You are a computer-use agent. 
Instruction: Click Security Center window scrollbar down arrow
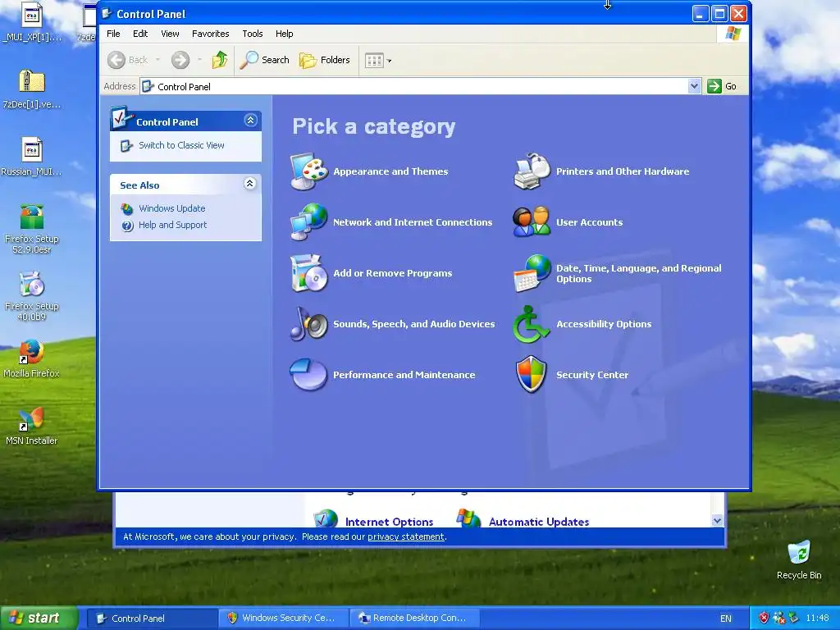717,520
